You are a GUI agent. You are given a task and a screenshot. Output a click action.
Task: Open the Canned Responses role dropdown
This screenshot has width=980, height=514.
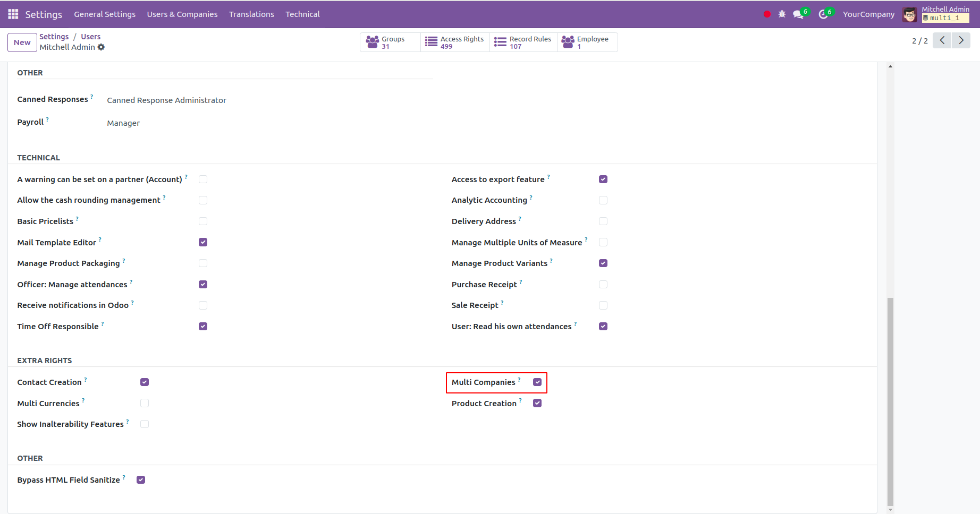tap(166, 100)
